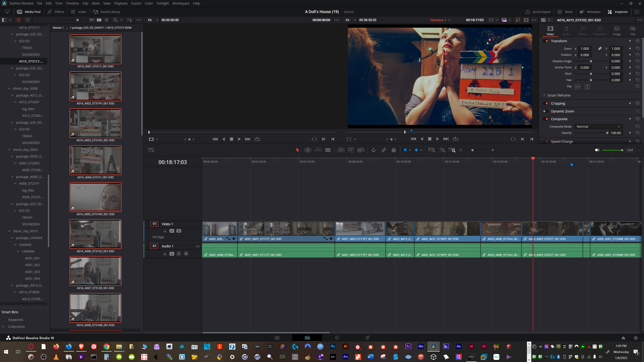Screen dimensions: 644x362
Task: Switch media pool to thumbnail view
Action: pos(99,20)
